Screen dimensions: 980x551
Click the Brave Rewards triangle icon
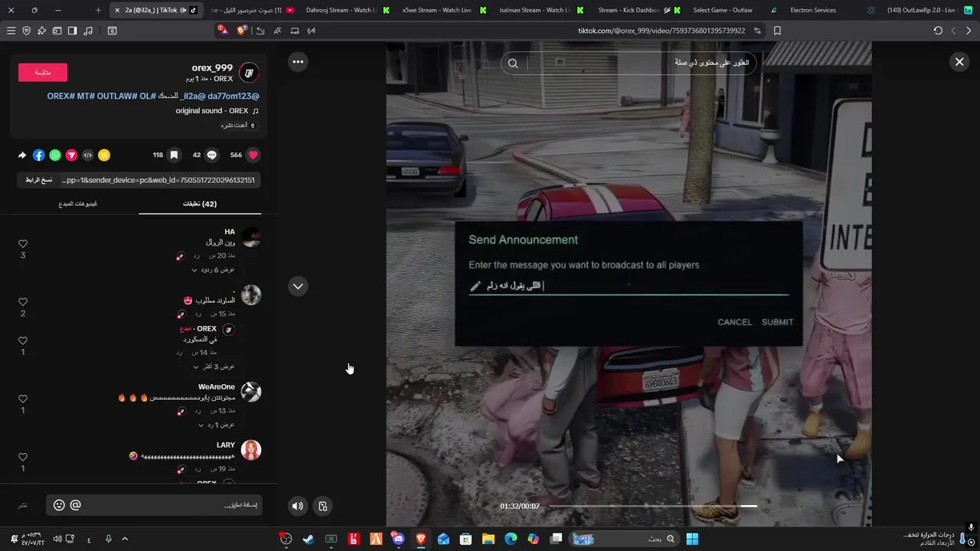(222, 31)
